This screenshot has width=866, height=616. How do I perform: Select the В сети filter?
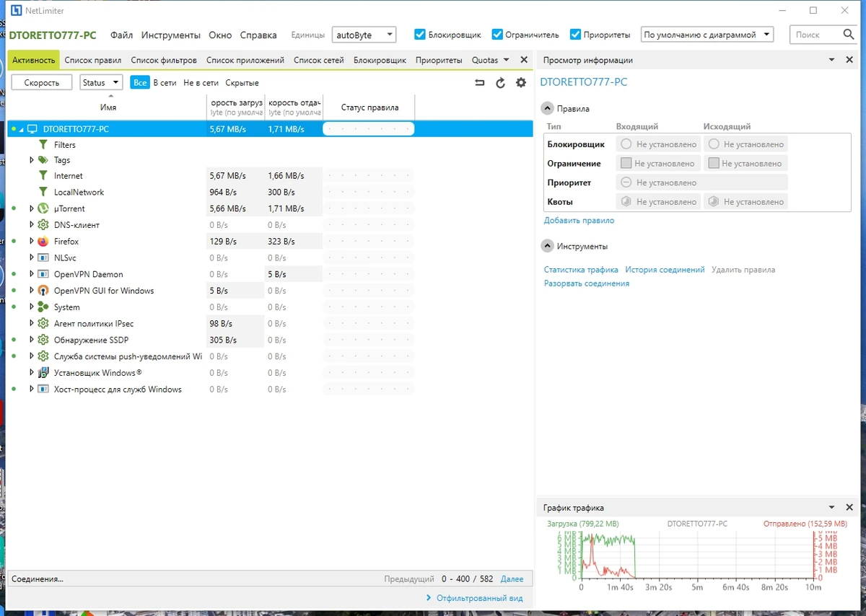coord(165,83)
